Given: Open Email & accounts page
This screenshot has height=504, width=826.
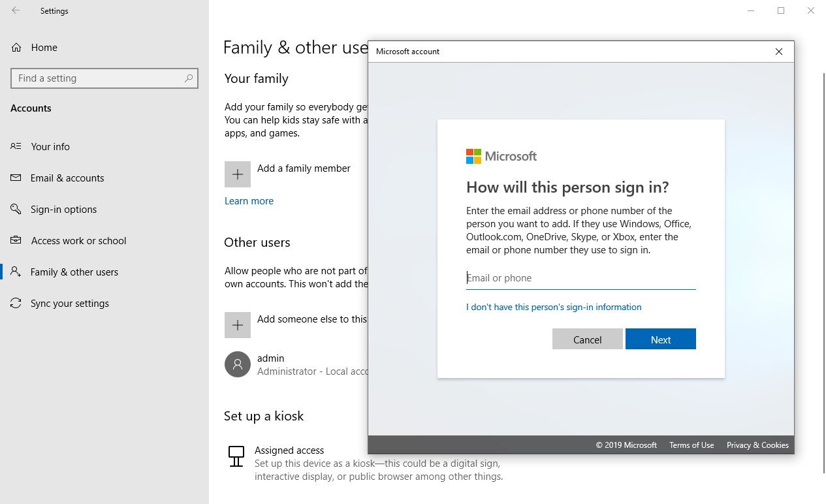Looking at the screenshot, I should point(67,178).
